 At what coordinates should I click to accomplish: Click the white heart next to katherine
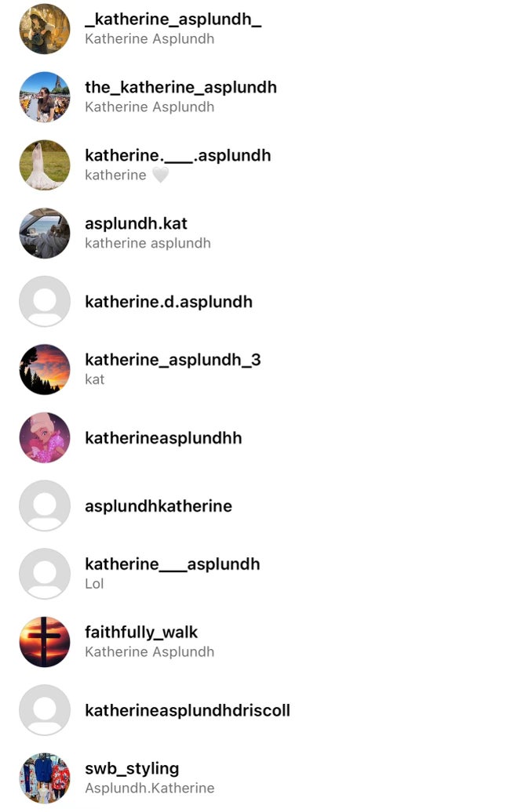tap(160, 175)
